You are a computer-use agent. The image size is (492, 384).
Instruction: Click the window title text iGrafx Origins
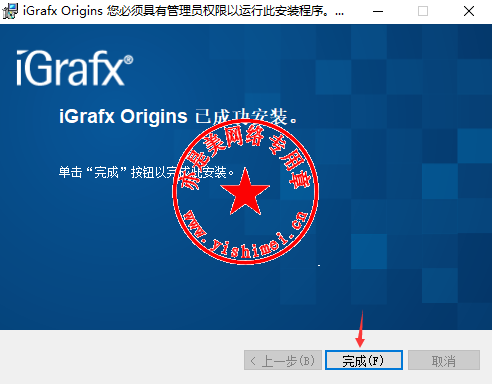63,11
